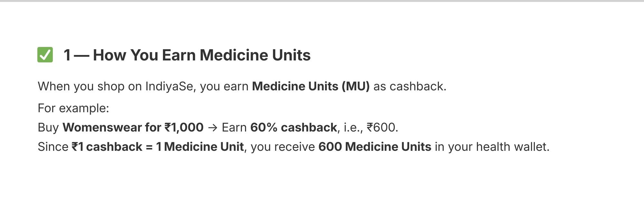
Task: Click the ₹600 amount
Action: 382,127
